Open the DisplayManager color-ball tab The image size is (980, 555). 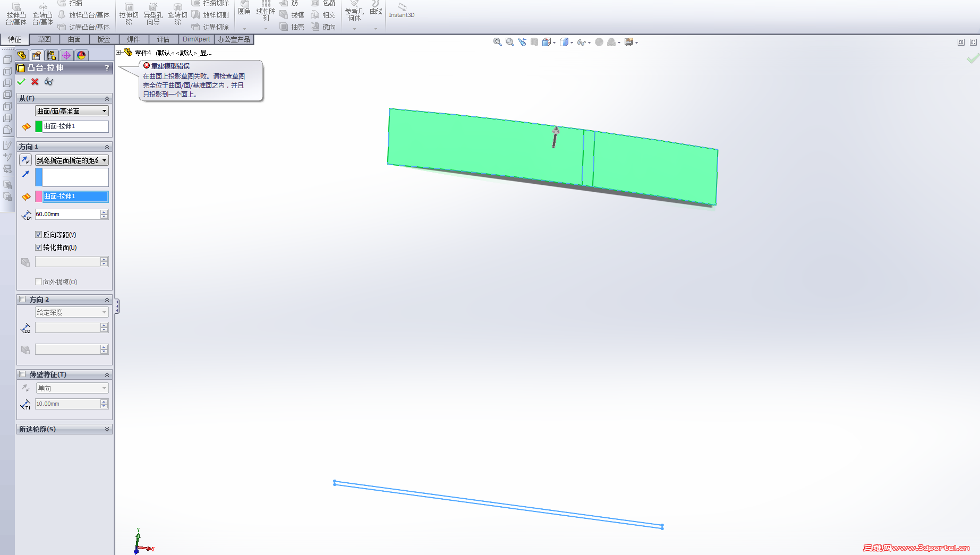pos(81,55)
